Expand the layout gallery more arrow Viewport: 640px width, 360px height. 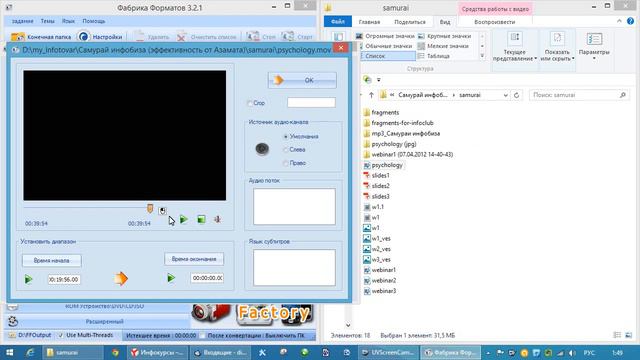pyautogui.click(x=482, y=56)
